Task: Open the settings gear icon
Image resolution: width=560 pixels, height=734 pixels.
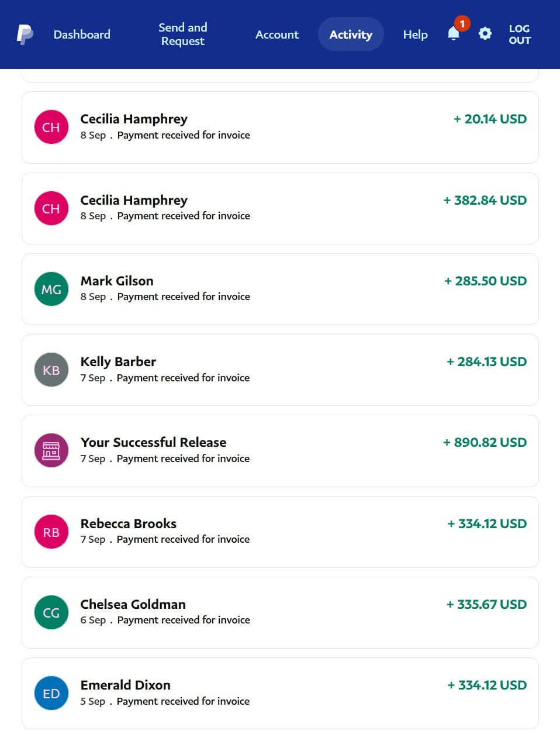Action: pos(485,34)
